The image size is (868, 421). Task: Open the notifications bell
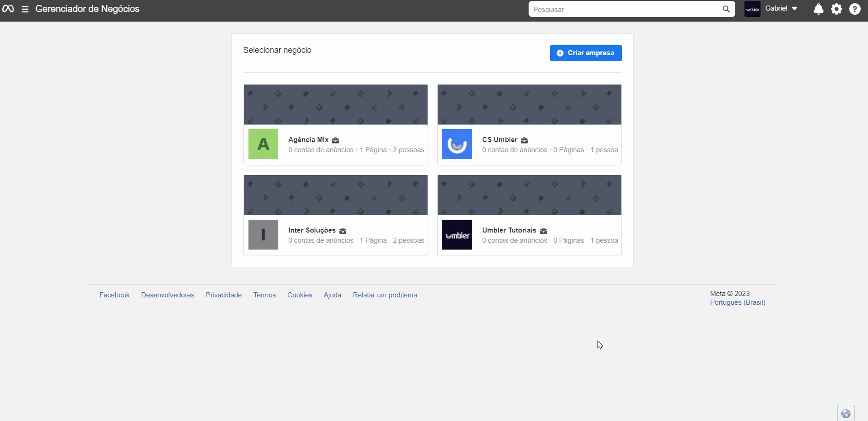(818, 9)
